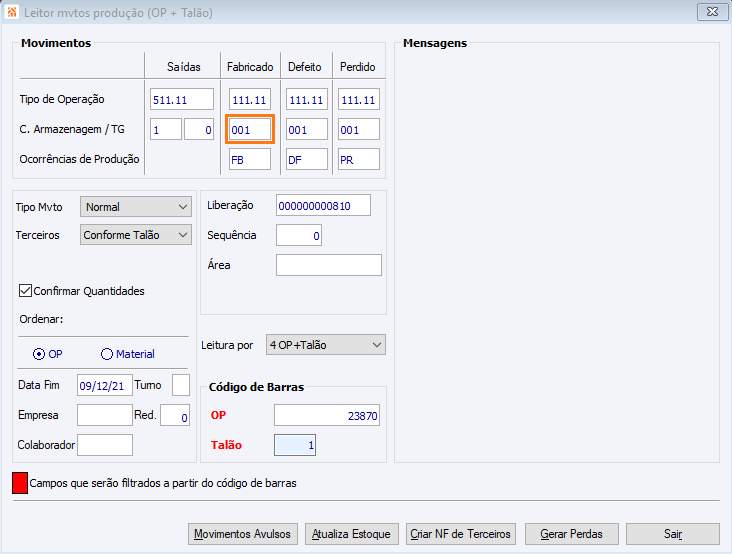This screenshot has width=732, height=554.
Task: Click the Colaborador input field
Action: pos(105,445)
